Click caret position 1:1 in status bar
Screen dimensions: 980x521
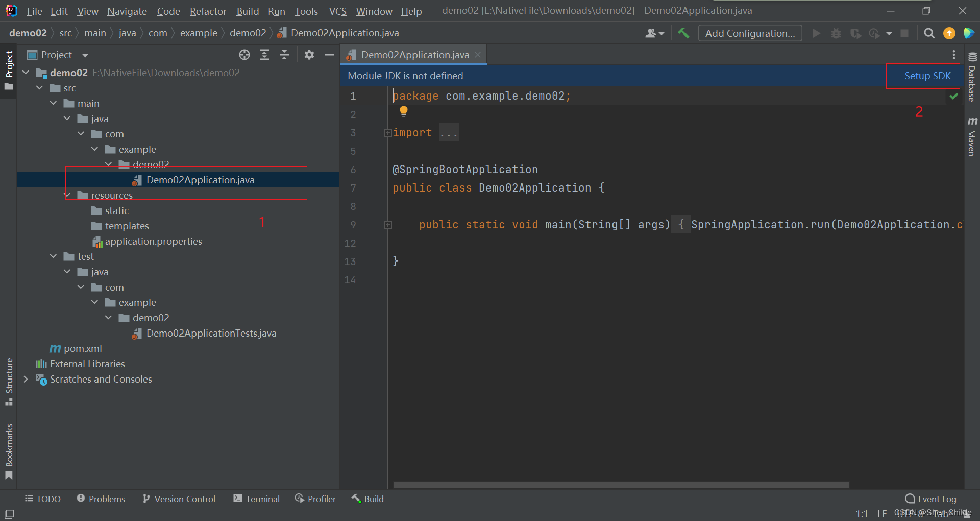(862, 514)
